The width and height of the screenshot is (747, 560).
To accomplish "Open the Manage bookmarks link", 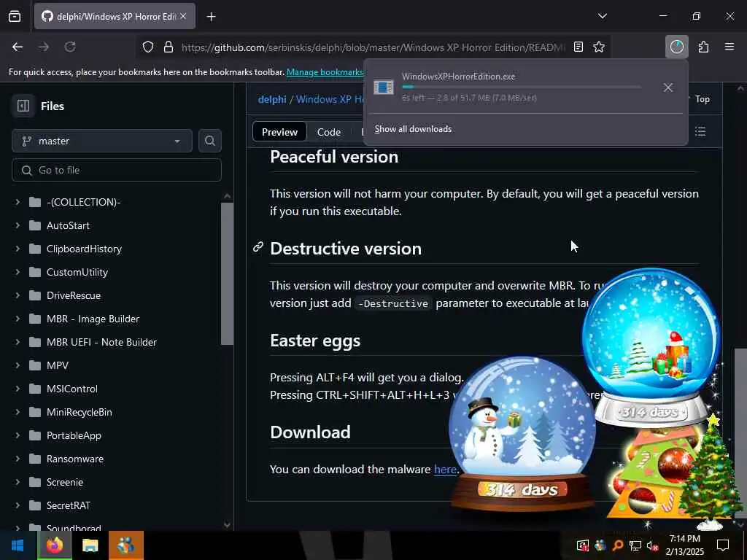I will tap(325, 72).
